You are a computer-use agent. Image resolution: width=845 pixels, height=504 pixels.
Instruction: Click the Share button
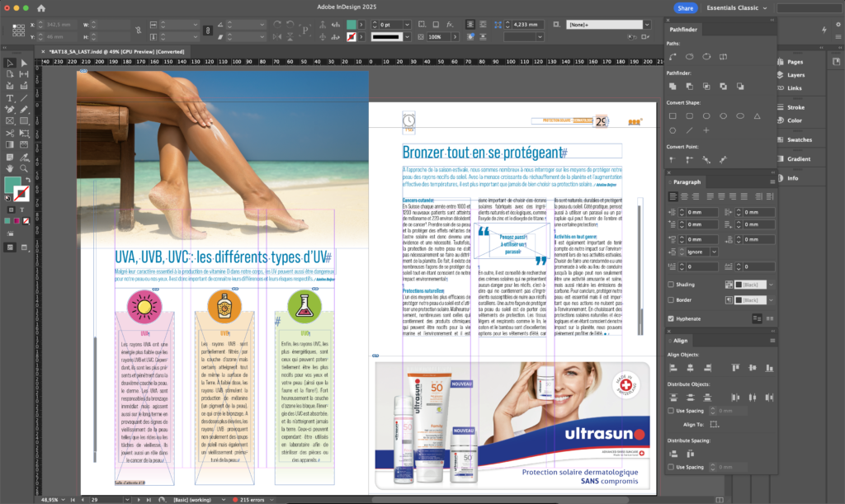pyautogui.click(x=685, y=7)
